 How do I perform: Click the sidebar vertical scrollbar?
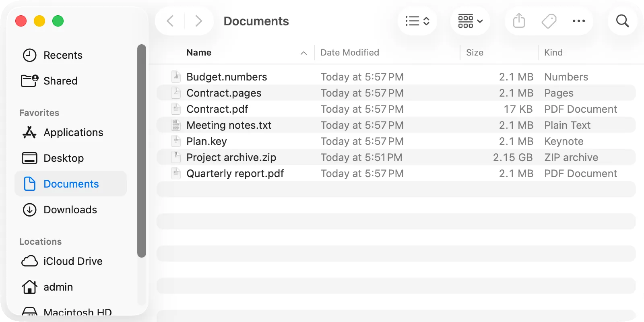pos(141,151)
